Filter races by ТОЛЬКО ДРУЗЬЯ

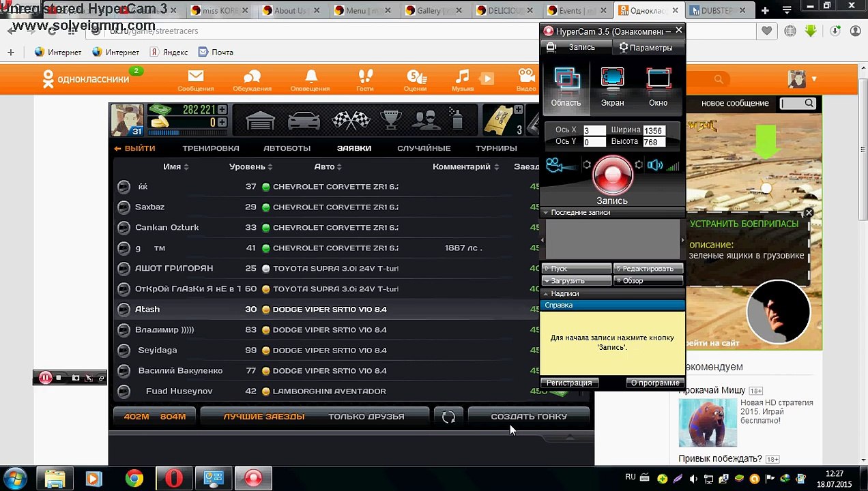coord(366,416)
